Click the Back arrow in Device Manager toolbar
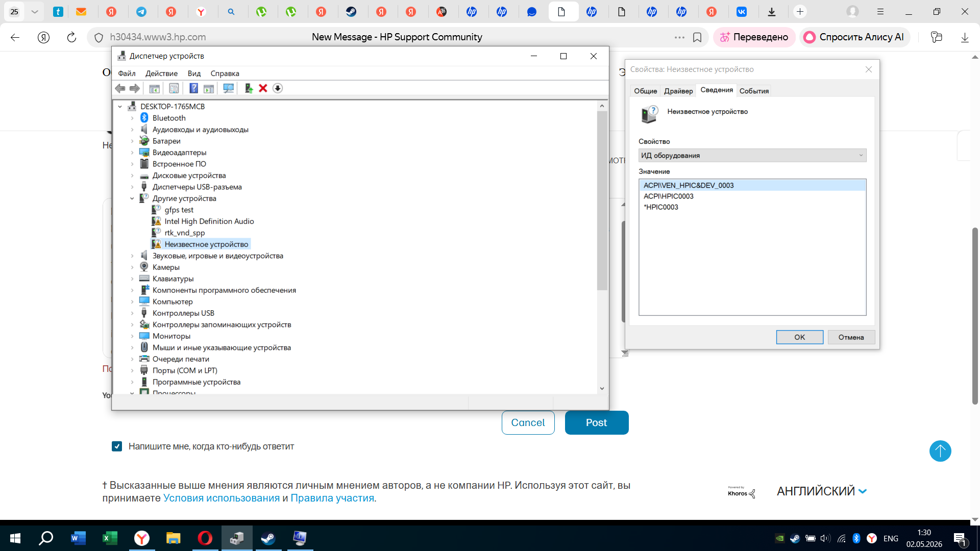This screenshot has width=980, height=551. (120, 88)
